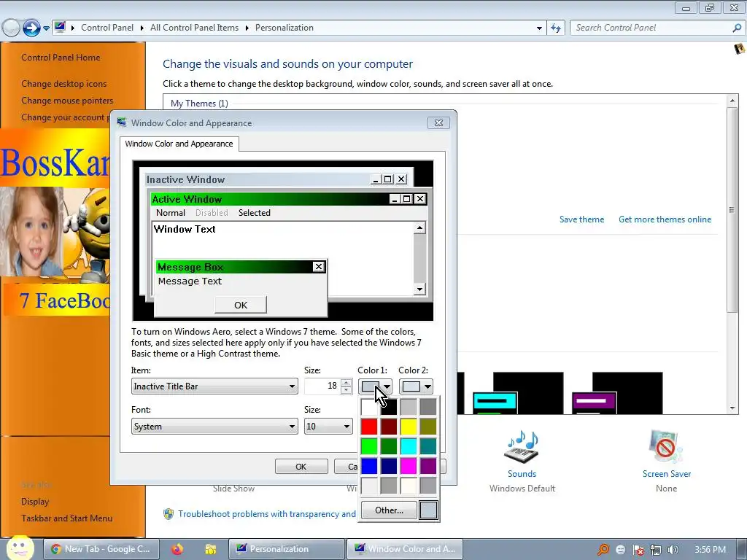This screenshot has width=747, height=560.
Task: Open the recent pages dropdown arrow
Action: (x=46, y=28)
